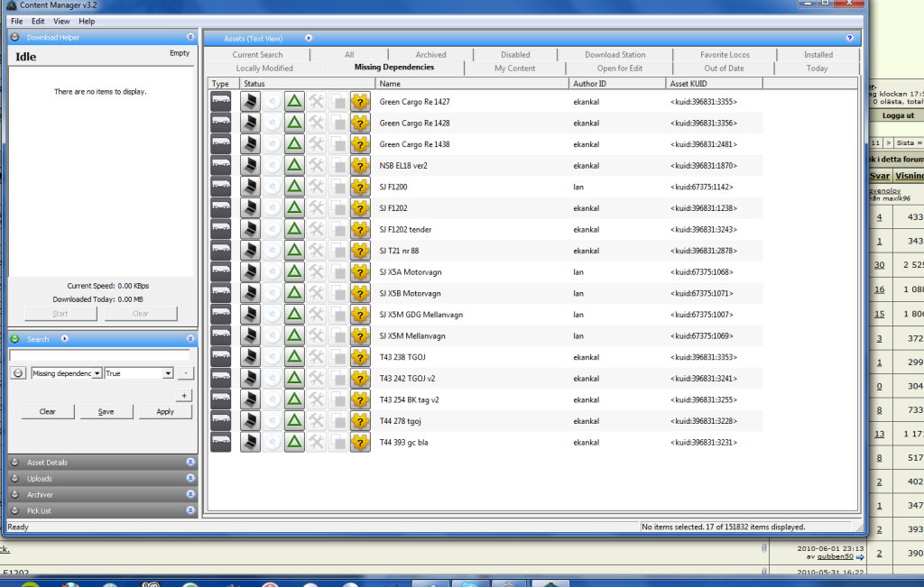Switch to the Installed tab
Image resolution: width=924 pixels, height=587 pixels.
[x=818, y=54]
